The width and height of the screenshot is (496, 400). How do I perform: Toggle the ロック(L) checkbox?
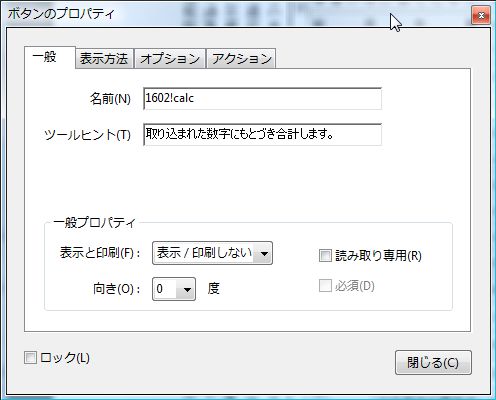click(x=30, y=358)
